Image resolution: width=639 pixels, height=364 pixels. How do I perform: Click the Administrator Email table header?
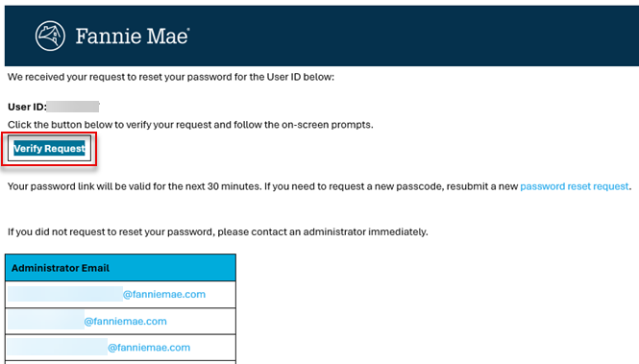click(121, 268)
